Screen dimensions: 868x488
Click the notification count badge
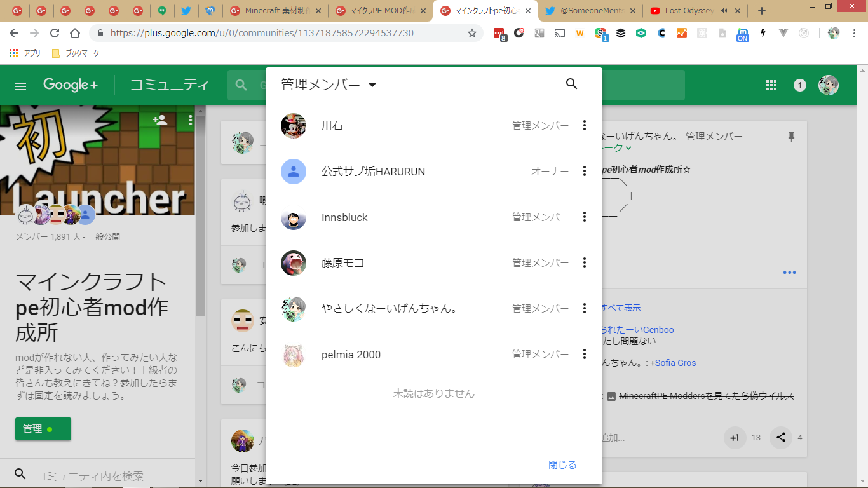coord(800,85)
